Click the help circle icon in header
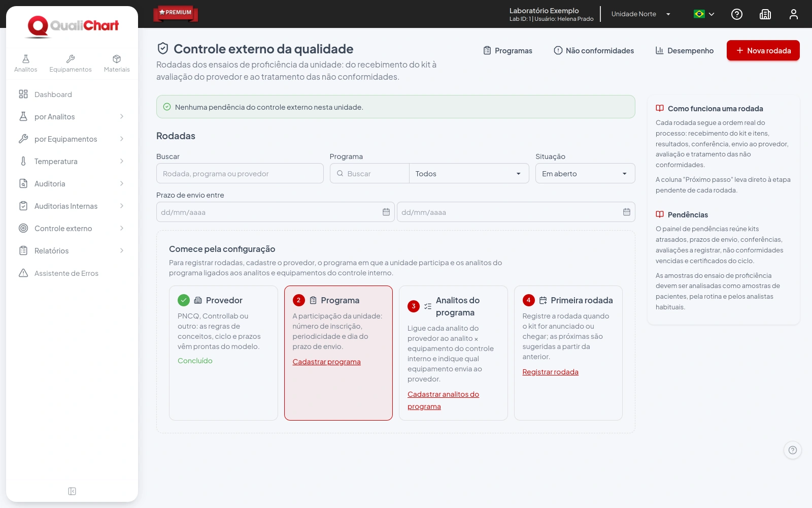This screenshot has height=508, width=812. coord(737,14)
